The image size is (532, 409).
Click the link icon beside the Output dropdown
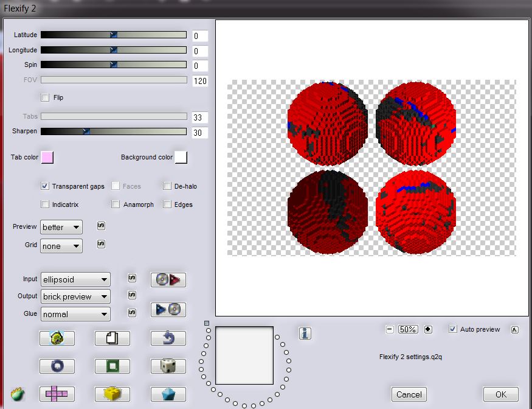coord(133,295)
